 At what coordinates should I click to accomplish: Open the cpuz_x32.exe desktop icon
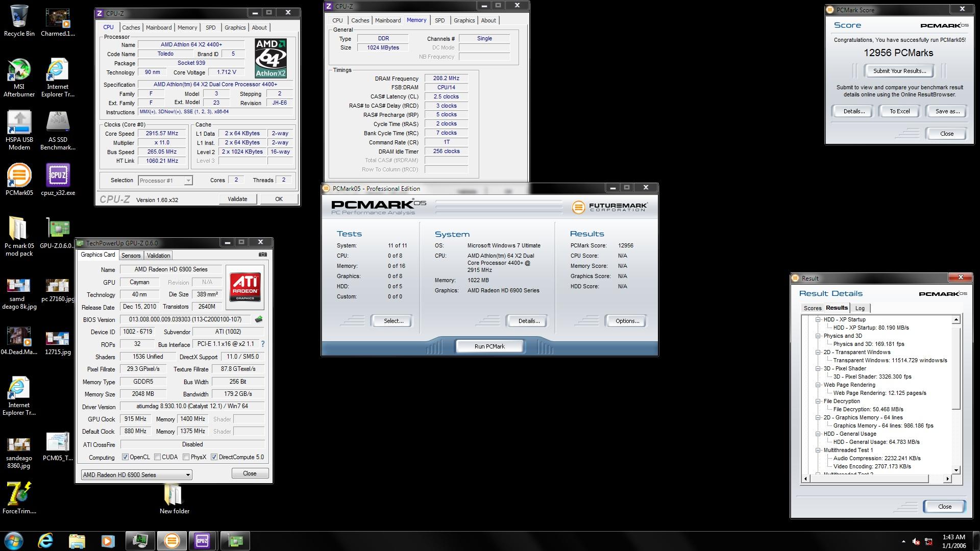58,180
